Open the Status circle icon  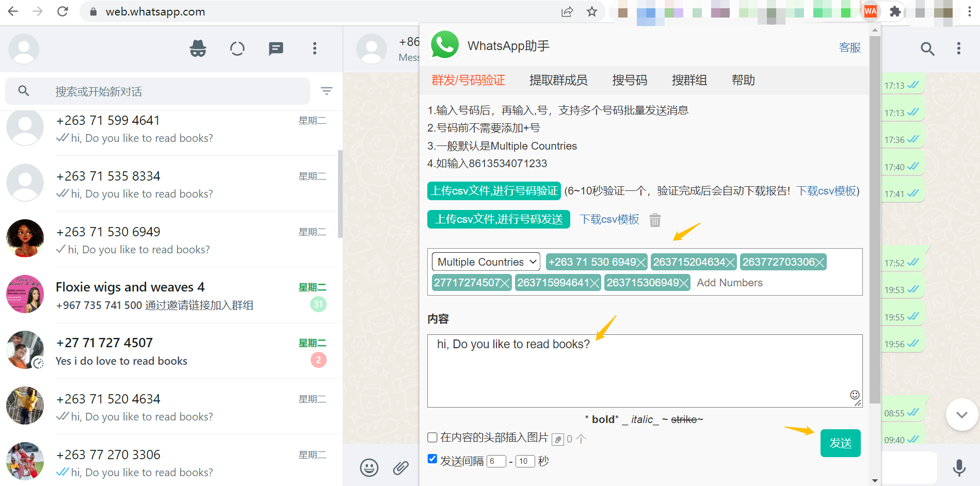[x=237, y=49]
